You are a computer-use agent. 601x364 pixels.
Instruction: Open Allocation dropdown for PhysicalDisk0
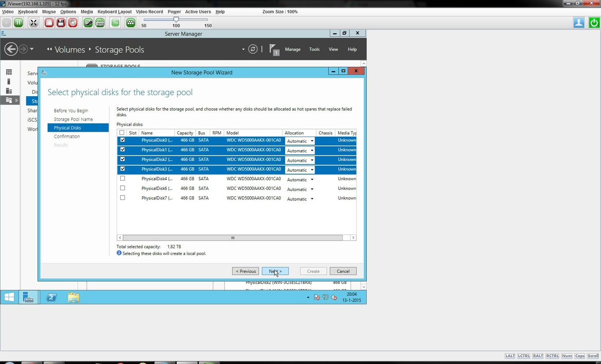[299, 141]
